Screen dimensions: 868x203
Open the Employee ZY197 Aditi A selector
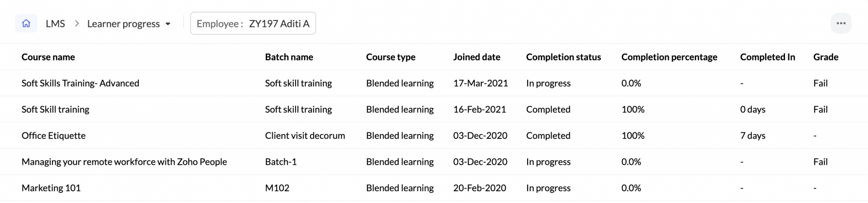point(253,23)
